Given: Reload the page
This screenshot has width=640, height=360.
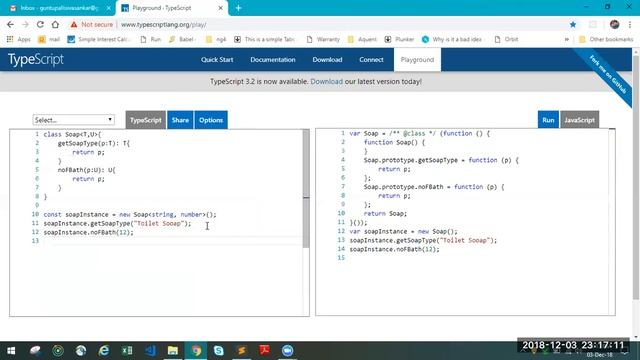Looking at the screenshot, I should (x=40, y=24).
